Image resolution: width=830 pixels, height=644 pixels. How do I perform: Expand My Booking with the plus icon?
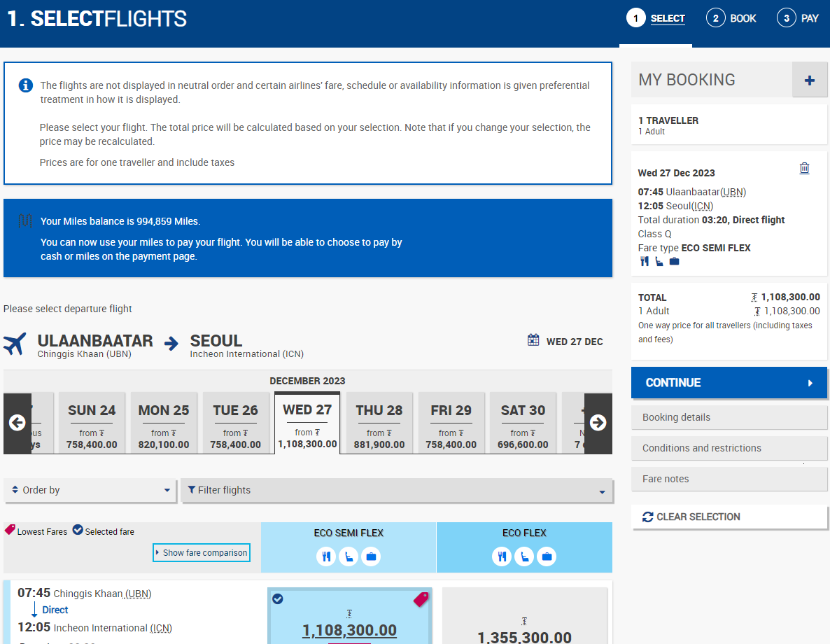(810, 80)
